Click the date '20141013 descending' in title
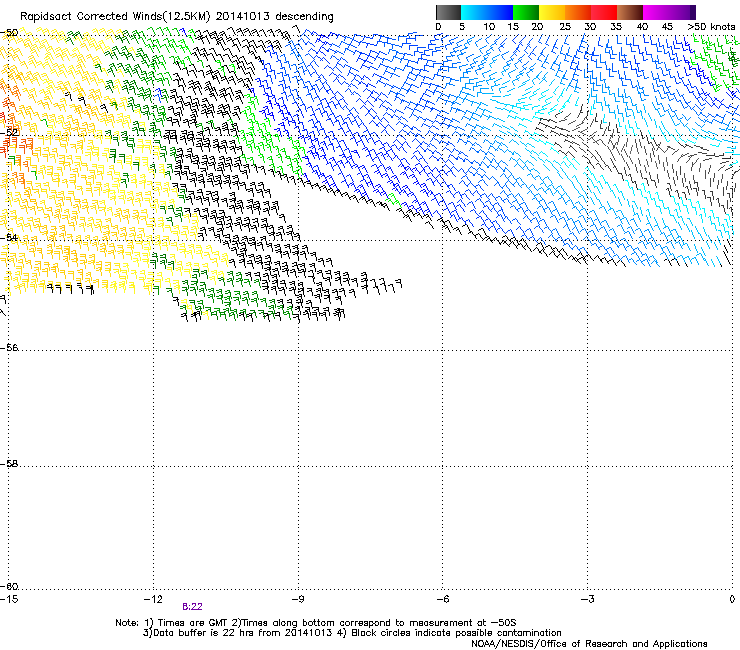Screen dimensions: 740x650 click(274, 17)
